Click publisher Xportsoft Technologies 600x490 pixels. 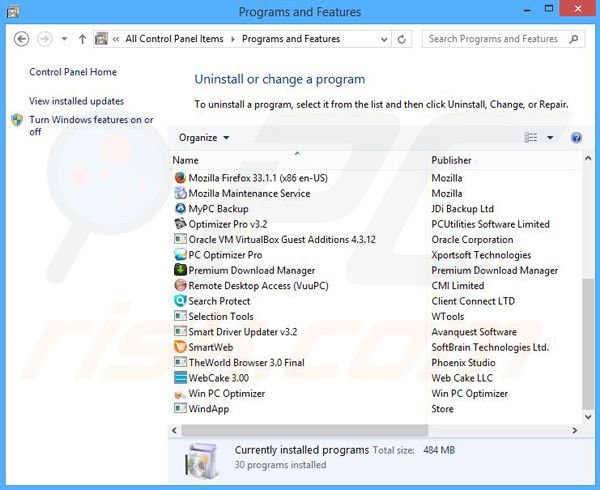481,255
